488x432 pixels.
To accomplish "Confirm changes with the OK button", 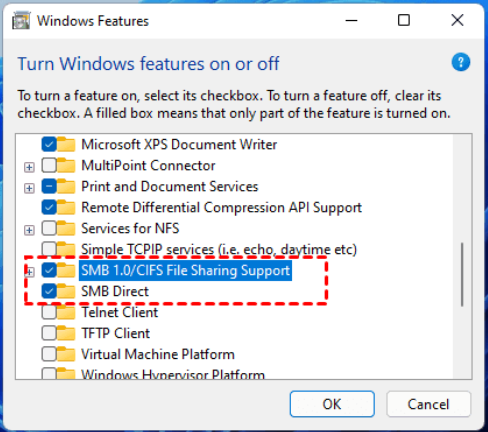I will pos(332,404).
